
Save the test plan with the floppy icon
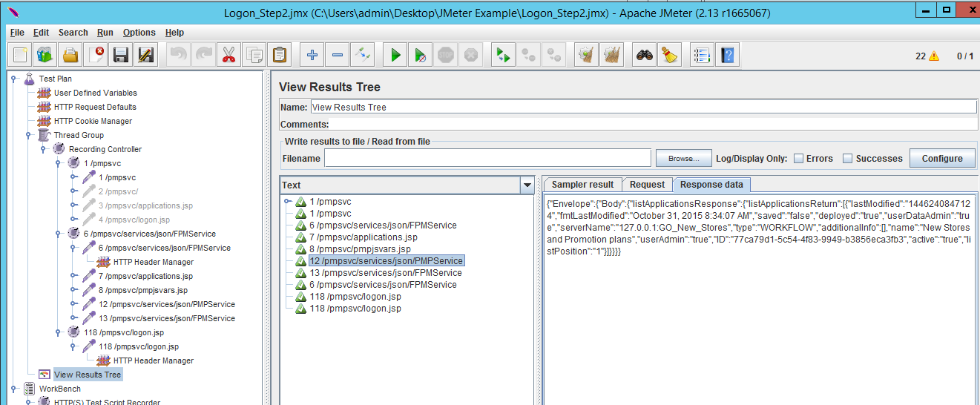tap(121, 54)
